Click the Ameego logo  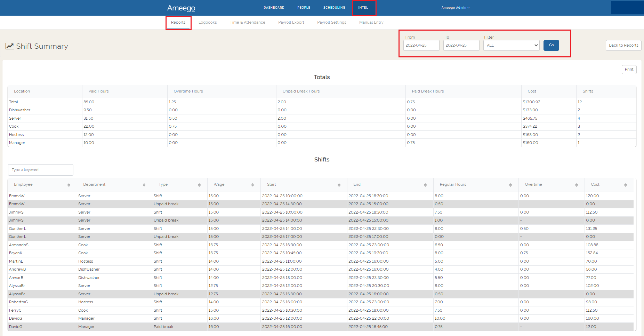pyautogui.click(x=181, y=8)
